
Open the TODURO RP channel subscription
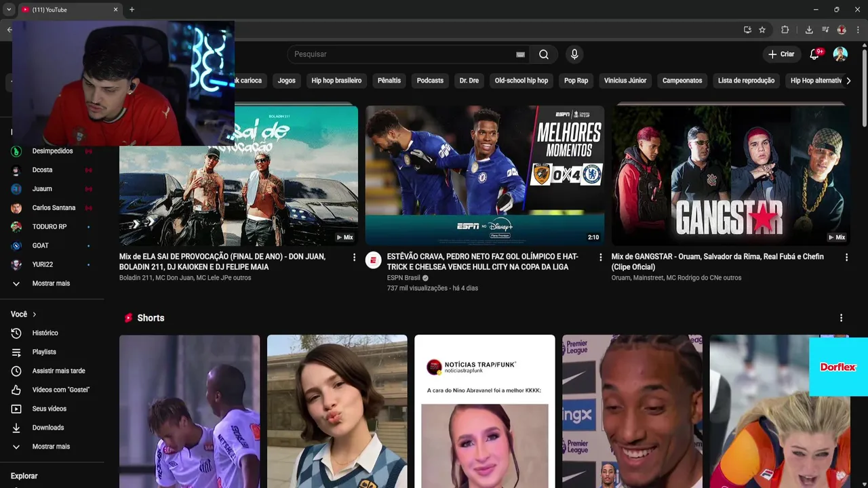click(52, 227)
